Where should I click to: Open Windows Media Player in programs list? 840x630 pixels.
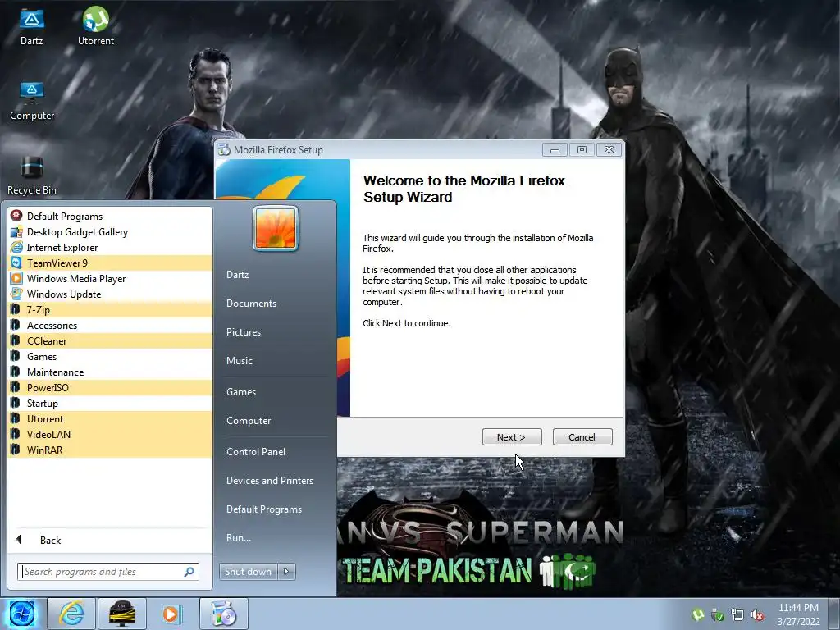[x=111, y=278]
